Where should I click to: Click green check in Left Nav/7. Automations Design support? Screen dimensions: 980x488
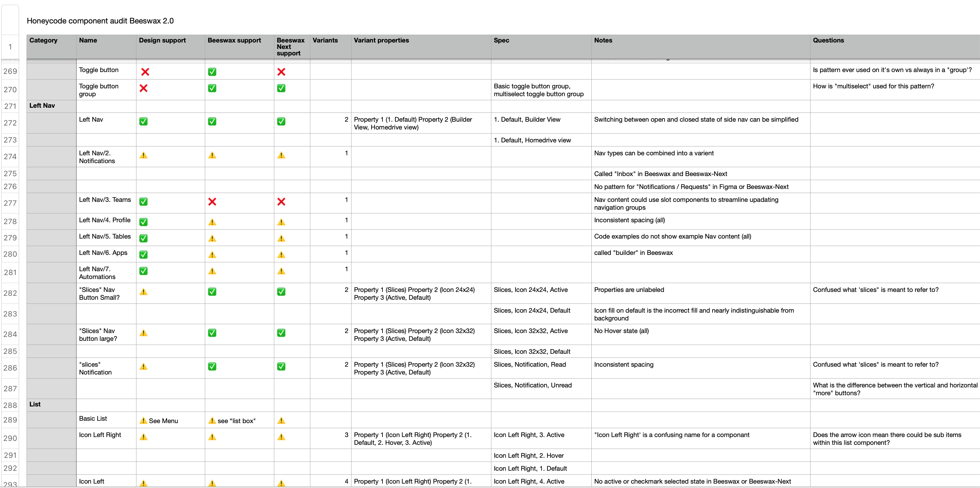click(143, 271)
